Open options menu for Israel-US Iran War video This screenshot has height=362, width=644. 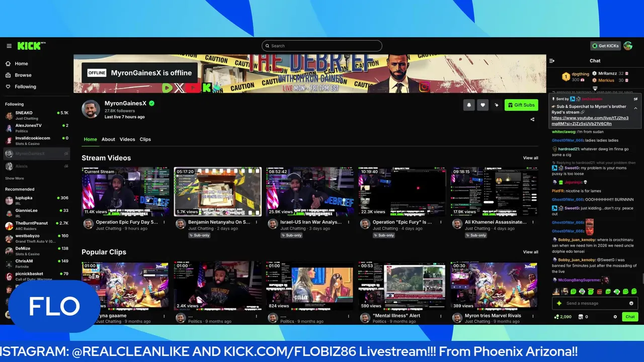click(349, 222)
